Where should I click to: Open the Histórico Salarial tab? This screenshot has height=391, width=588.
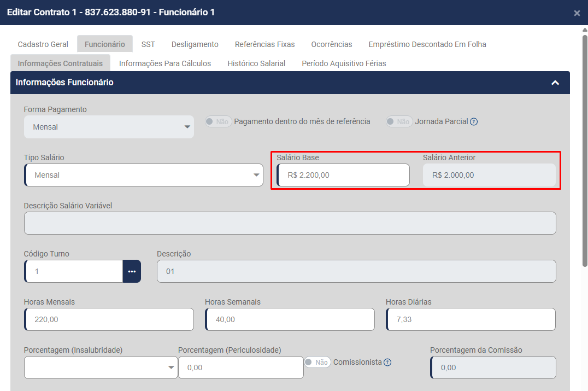point(256,63)
